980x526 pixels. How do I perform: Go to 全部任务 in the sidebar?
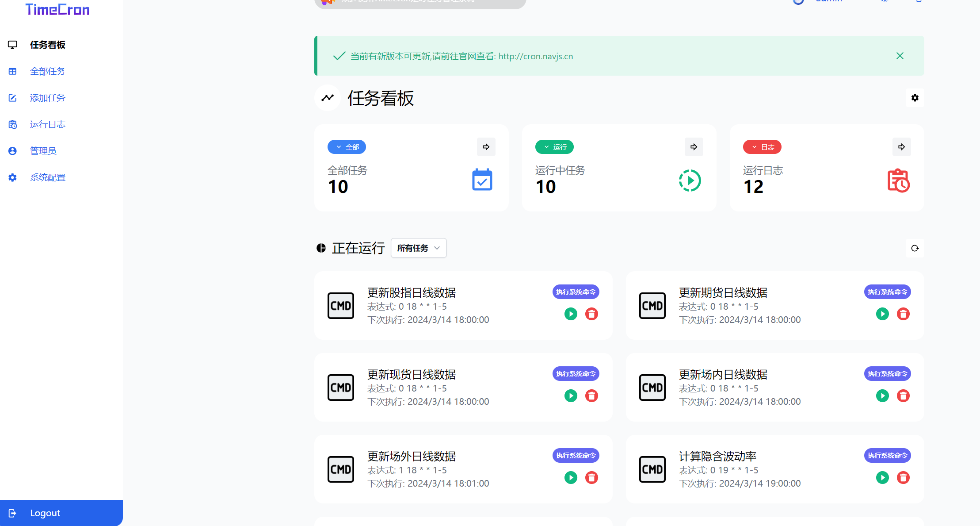tap(47, 71)
